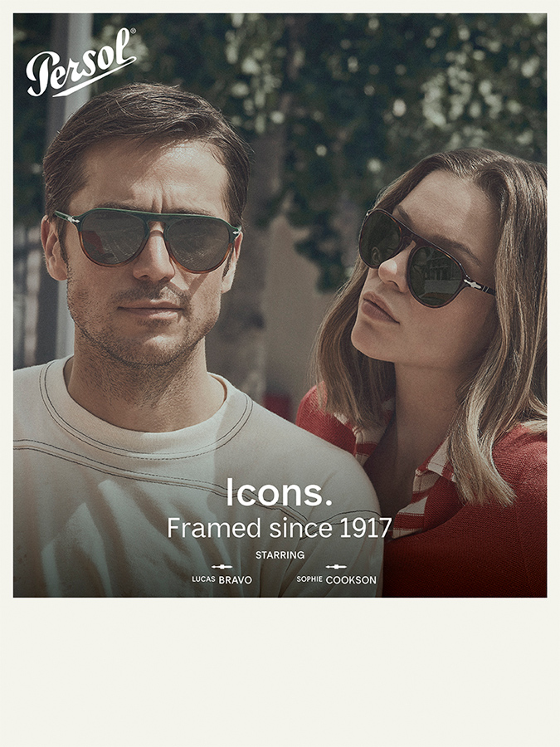Click the arrow emblem above Sophie Cookson
Viewport: 560px width, 747px height.
[x=336, y=567]
